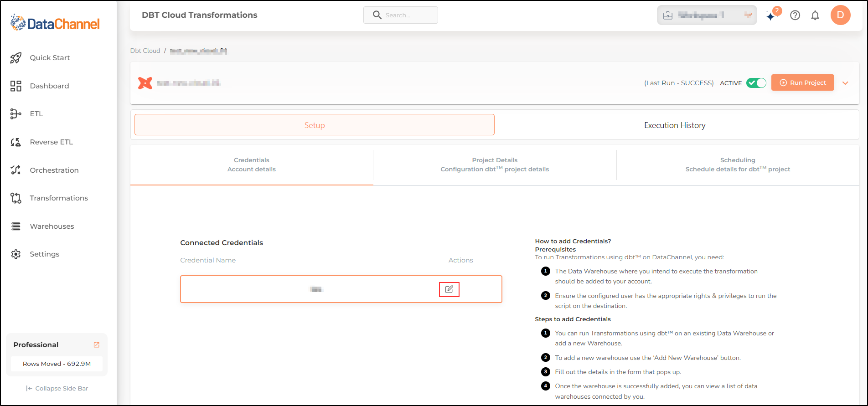Go to Reverse ETL section

(x=52, y=142)
